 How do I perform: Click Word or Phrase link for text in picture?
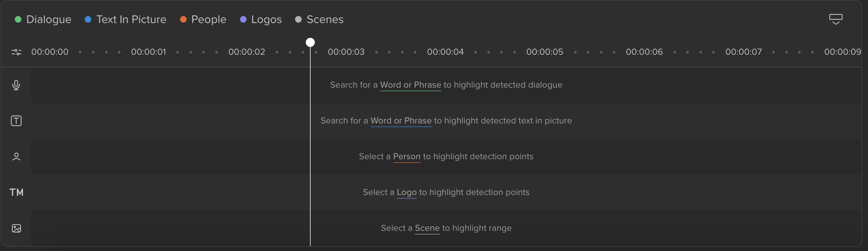(x=401, y=121)
